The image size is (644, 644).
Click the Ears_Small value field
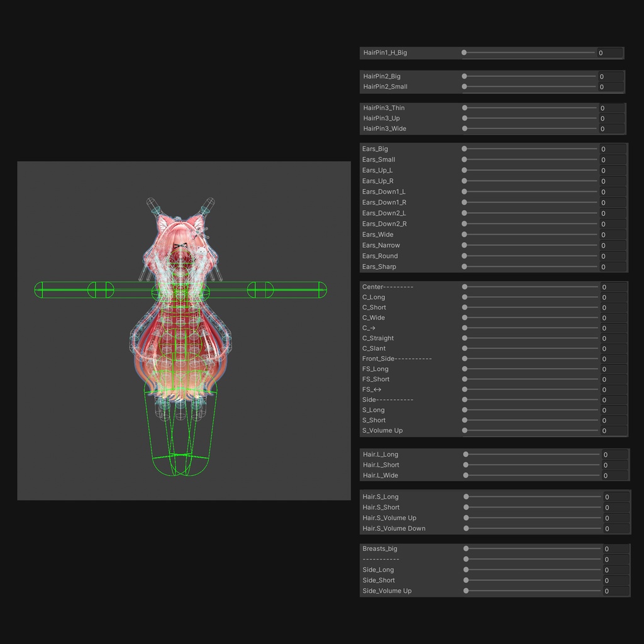613,160
